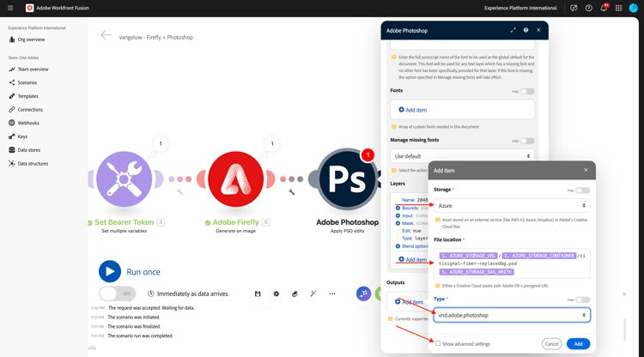Click log line 'The scenario run was completed.'

(x=140, y=336)
